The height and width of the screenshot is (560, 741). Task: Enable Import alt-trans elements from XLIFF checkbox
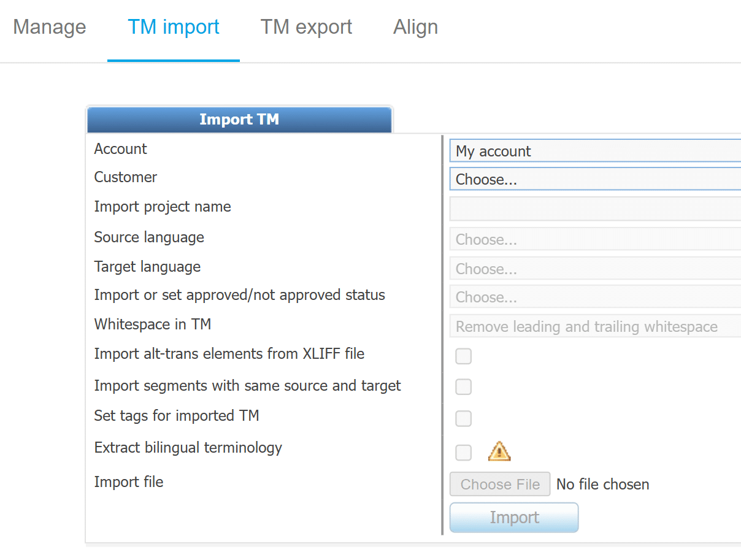[464, 356]
